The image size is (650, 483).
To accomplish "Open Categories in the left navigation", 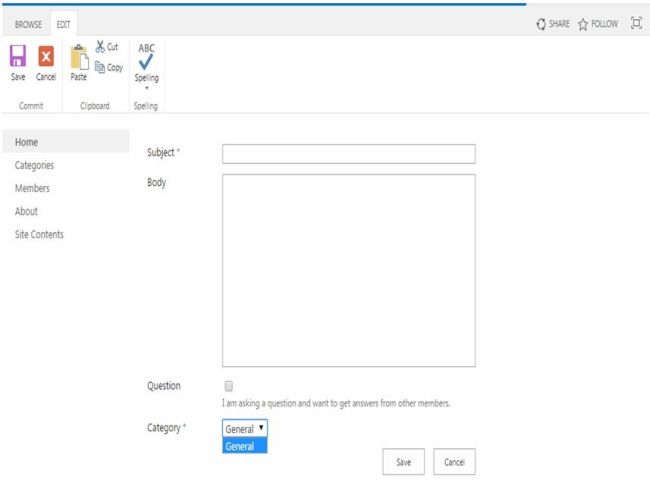I will tap(34, 165).
